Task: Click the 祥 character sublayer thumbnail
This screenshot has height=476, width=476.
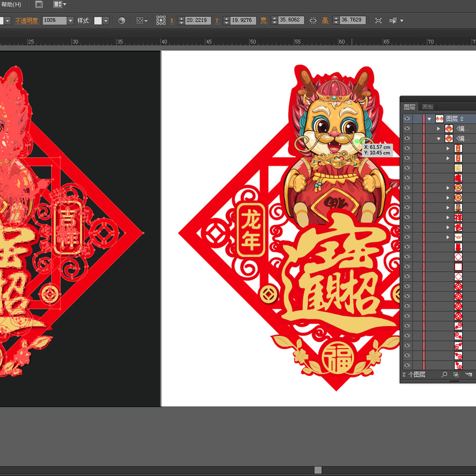Action: (458, 217)
